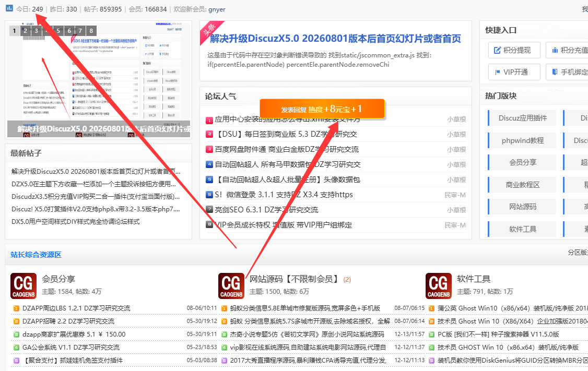Viewport: 588px width, 371px height.
Task: Click rank 5 badge beside 头像数据包 thread
Action: click(x=209, y=179)
